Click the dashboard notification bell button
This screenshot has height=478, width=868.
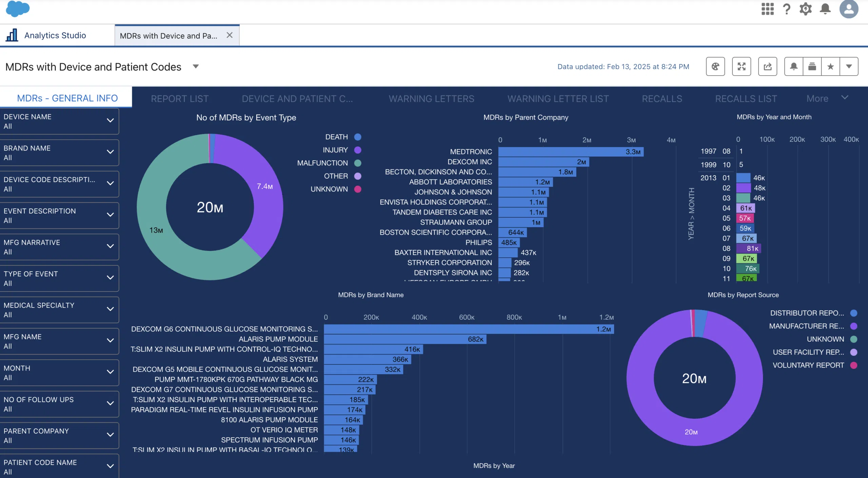coord(794,66)
